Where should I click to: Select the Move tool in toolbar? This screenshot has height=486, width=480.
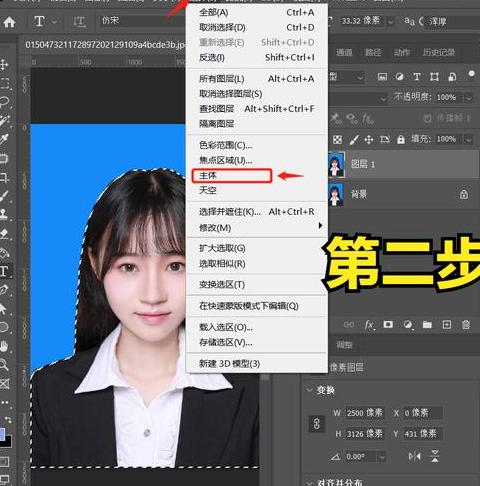(x=4, y=64)
